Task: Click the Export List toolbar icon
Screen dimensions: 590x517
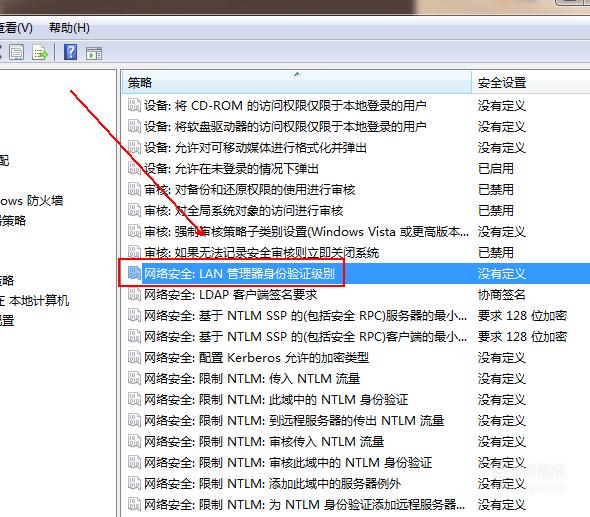Action: (x=40, y=52)
